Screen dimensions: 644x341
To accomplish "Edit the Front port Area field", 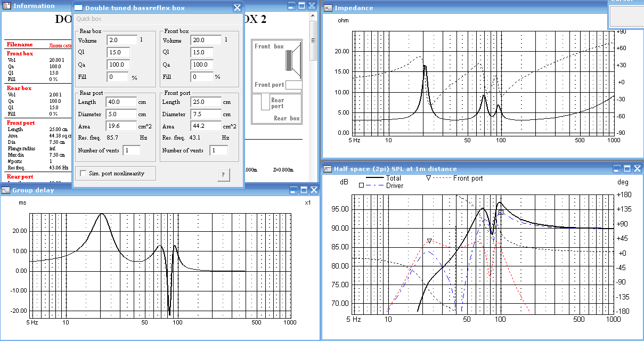I will pos(206,126).
